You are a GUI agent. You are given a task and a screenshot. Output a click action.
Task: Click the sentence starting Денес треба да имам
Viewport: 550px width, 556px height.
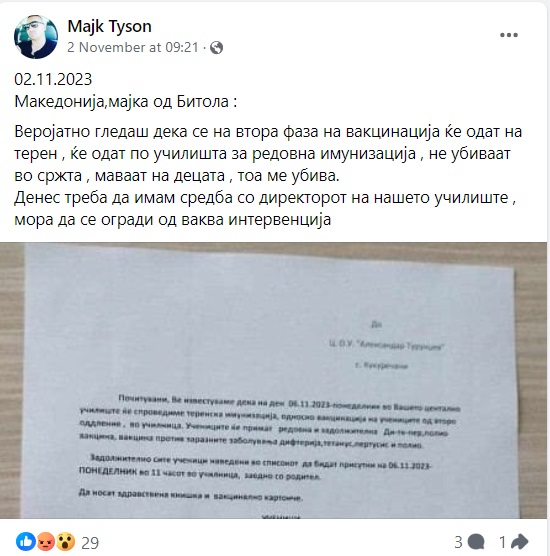coord(265,208)
